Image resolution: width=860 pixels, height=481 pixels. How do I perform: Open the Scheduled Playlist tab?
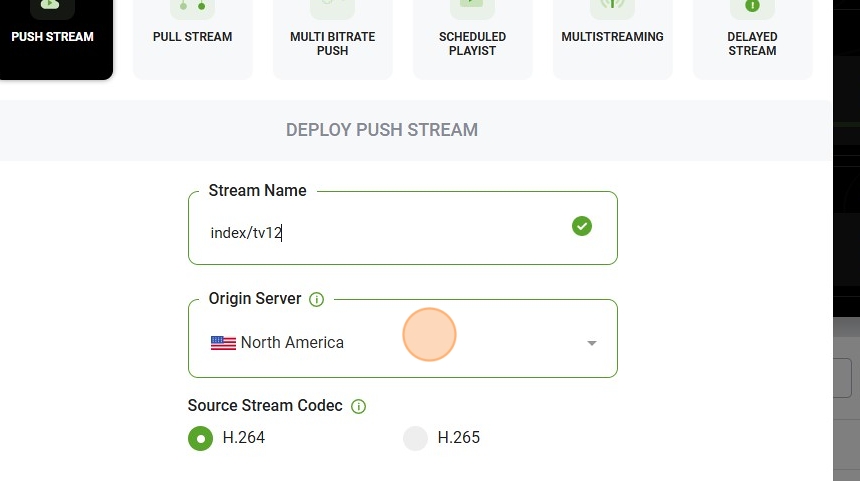pyautogui.click(x=472, y=39)
